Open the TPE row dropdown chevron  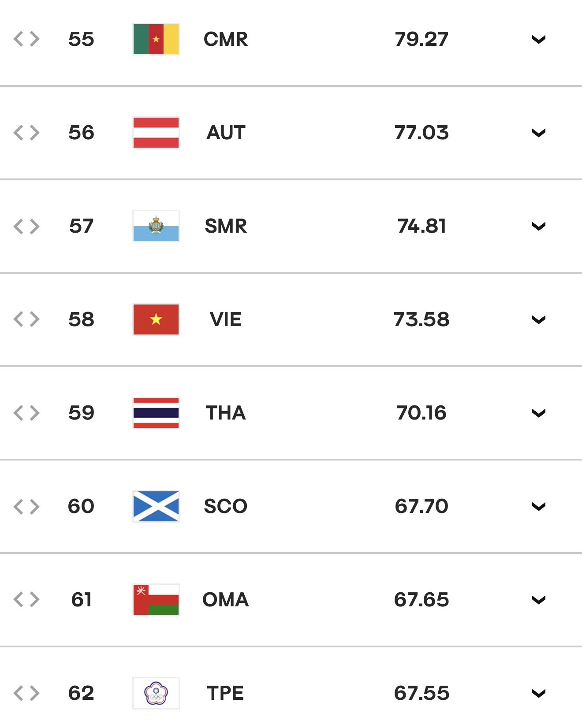pos(539,694)
